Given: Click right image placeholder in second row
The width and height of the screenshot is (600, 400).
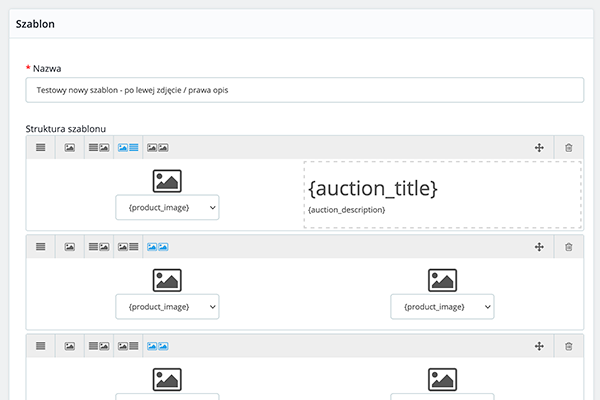Looking at the screenshot, I should click(442, 280).
